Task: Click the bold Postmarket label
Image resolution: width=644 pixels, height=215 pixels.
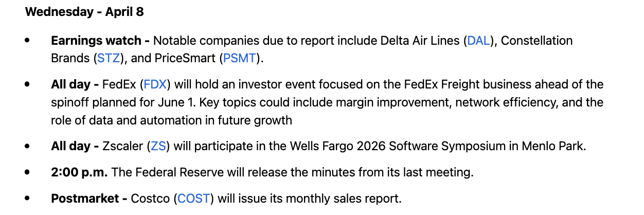Action: pyautogui.click(x=90, y=199)
